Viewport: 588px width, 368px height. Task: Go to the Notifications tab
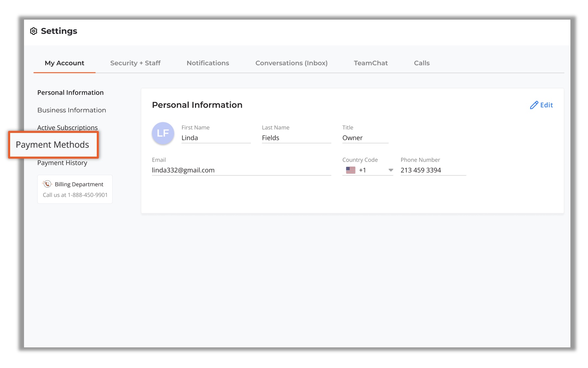(x=208, y=63)
